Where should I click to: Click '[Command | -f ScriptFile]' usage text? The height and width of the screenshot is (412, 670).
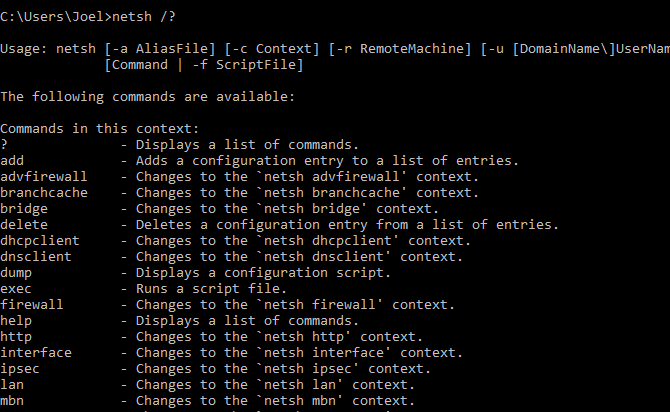pyautogui.click(x=203, y=65)
